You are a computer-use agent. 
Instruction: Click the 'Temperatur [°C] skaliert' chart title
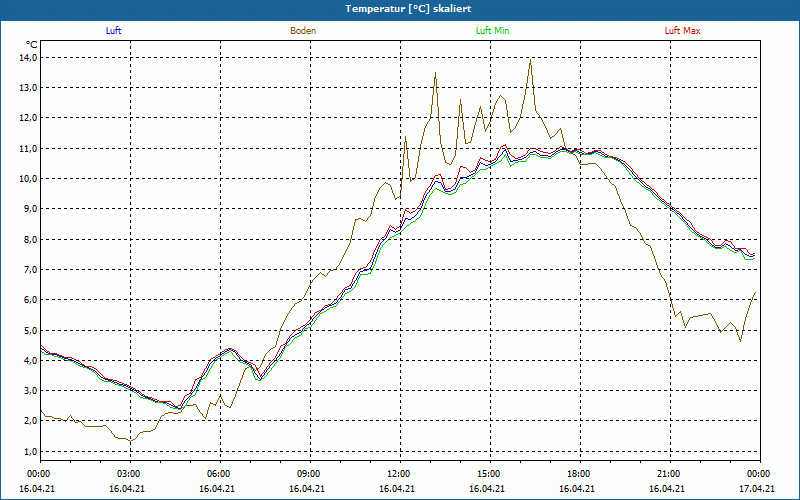point(408,9)
